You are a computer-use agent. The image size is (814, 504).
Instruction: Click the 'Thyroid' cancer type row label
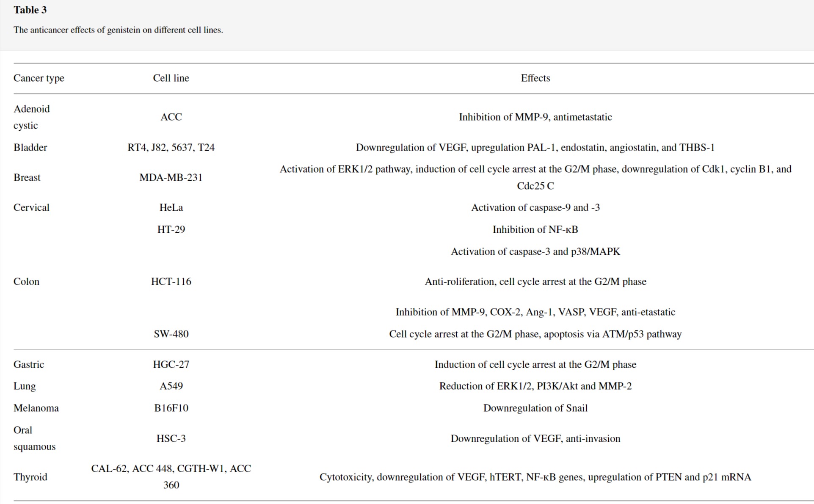coord(30,477)
